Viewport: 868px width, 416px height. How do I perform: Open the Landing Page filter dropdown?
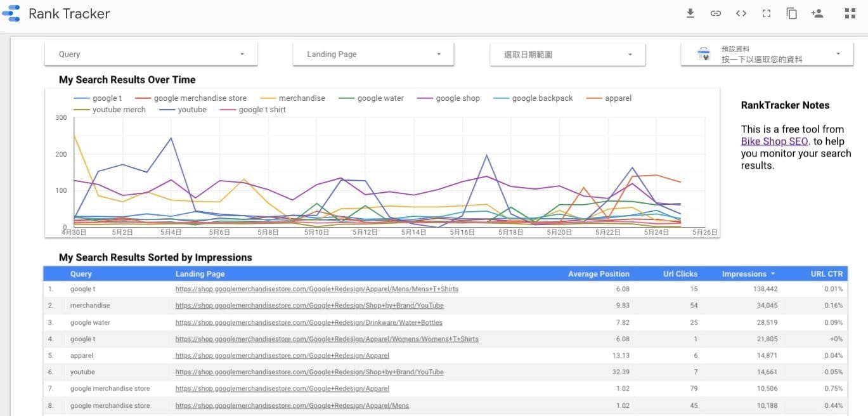tap(373, 55)
